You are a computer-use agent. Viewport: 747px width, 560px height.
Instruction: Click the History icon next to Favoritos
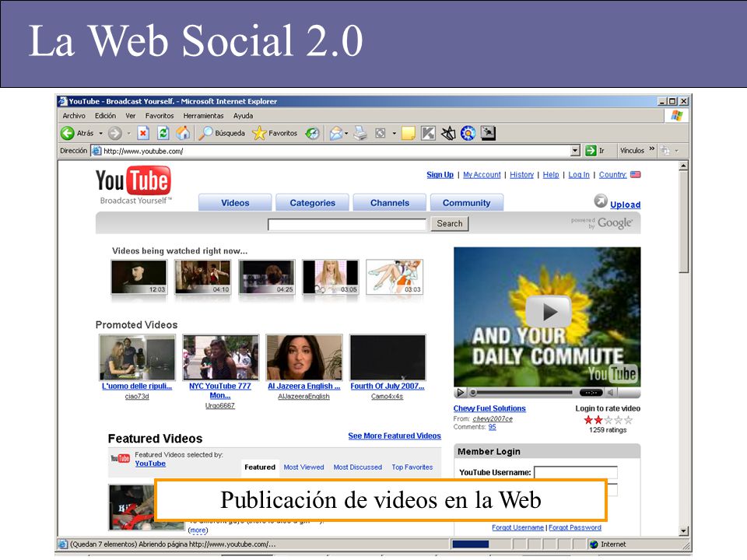coord(313,134)
